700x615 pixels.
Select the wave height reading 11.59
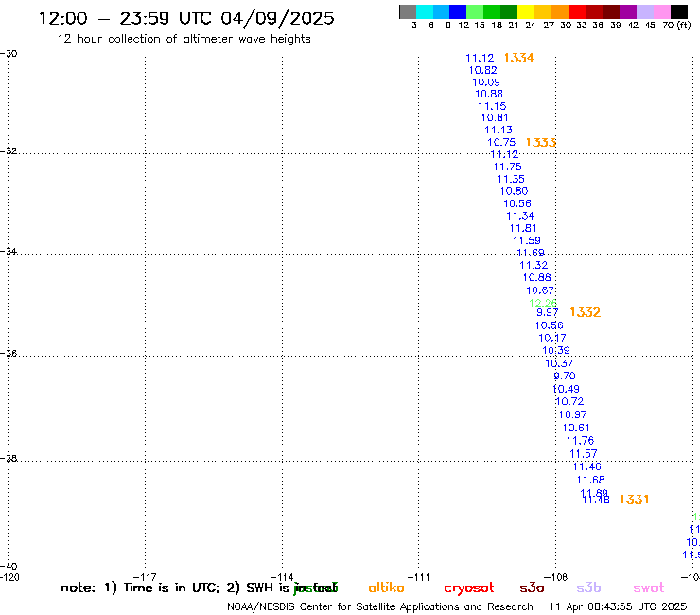527,240
